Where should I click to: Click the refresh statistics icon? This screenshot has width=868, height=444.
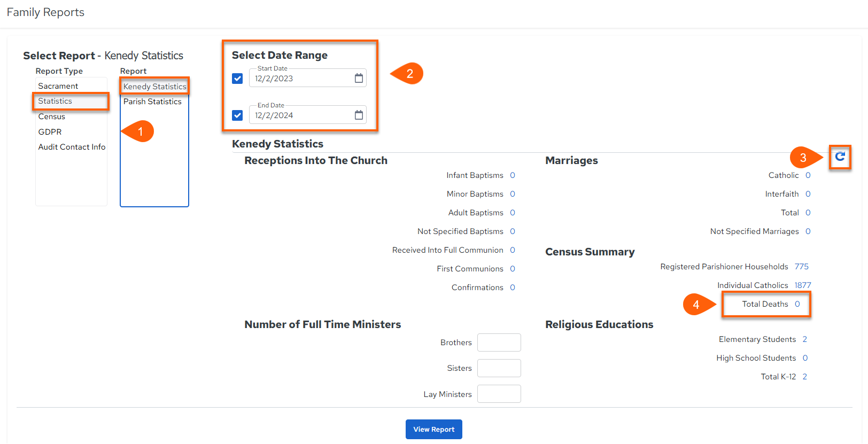point(840,157)
